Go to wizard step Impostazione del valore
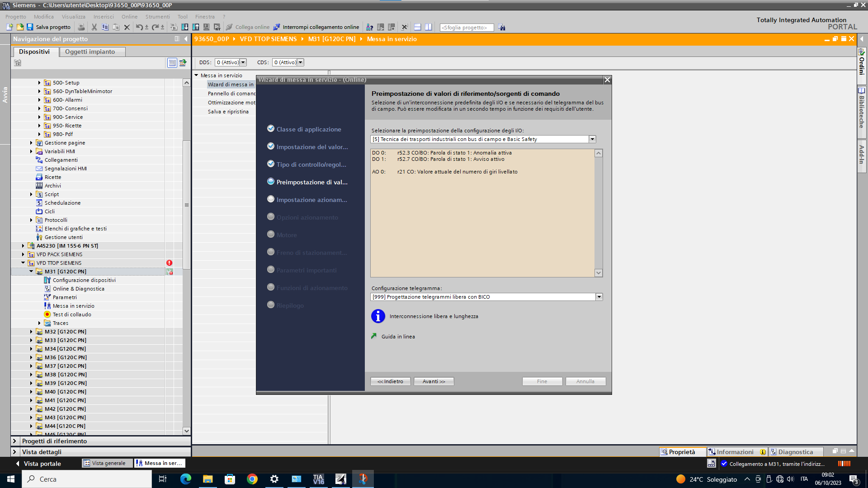The height and width of the screenshot is (488, 868). coord(312,147)
